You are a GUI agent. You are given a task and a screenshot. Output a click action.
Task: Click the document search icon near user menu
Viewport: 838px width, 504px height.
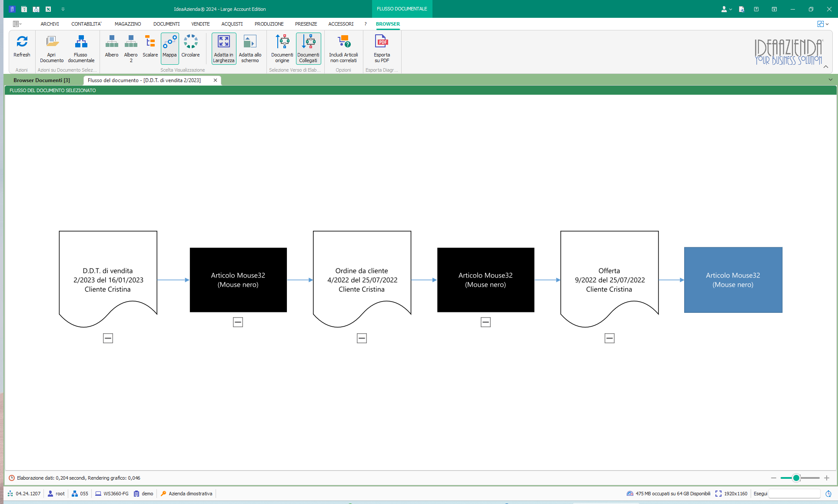[742, 9]
